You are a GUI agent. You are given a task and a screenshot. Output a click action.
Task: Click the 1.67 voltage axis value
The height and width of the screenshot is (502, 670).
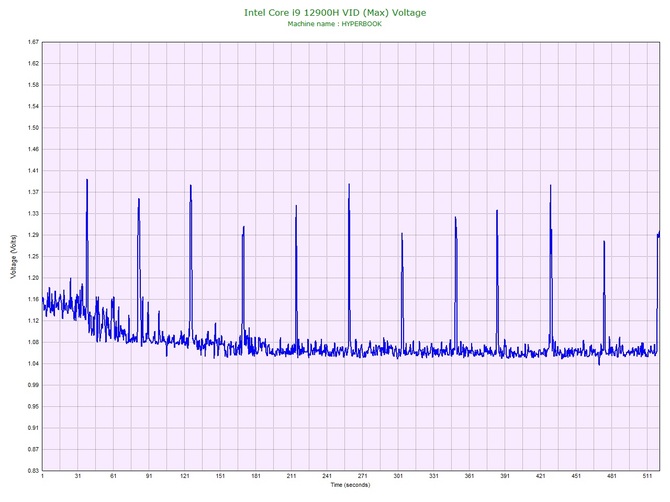tap(33, 42)
